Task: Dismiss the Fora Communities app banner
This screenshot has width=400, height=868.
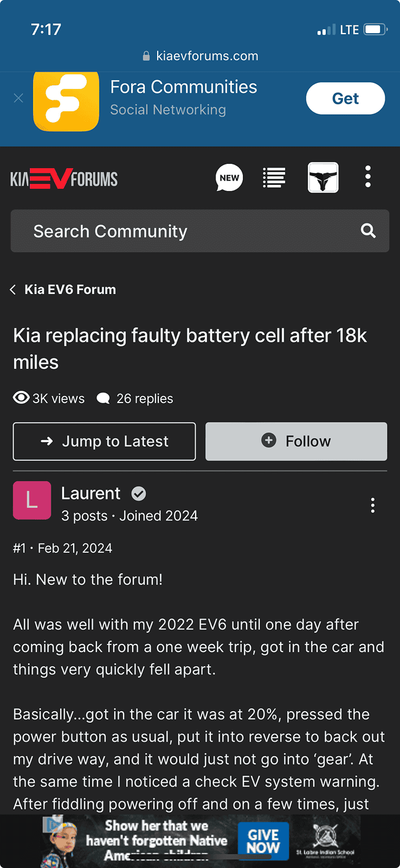Action: pos(18,98)
